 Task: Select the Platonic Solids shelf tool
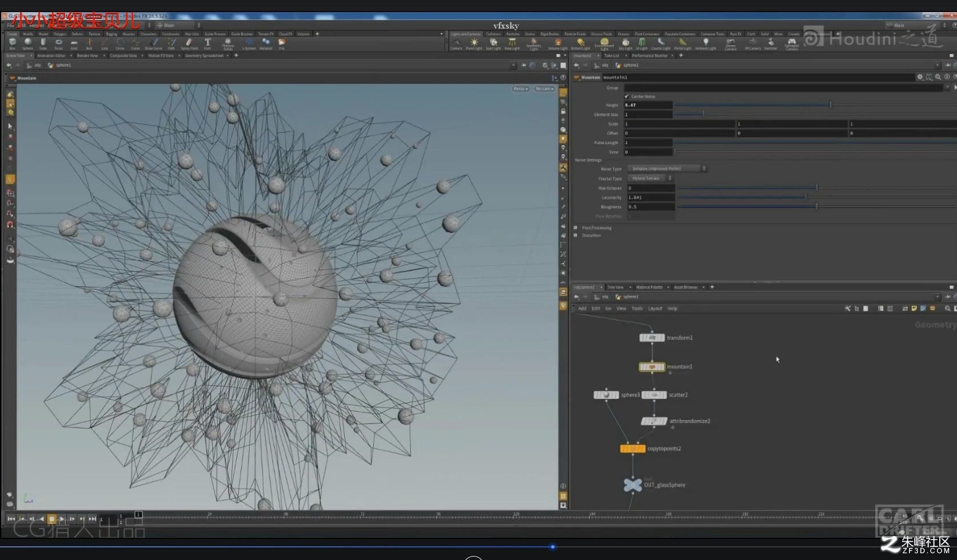point(228,44)
